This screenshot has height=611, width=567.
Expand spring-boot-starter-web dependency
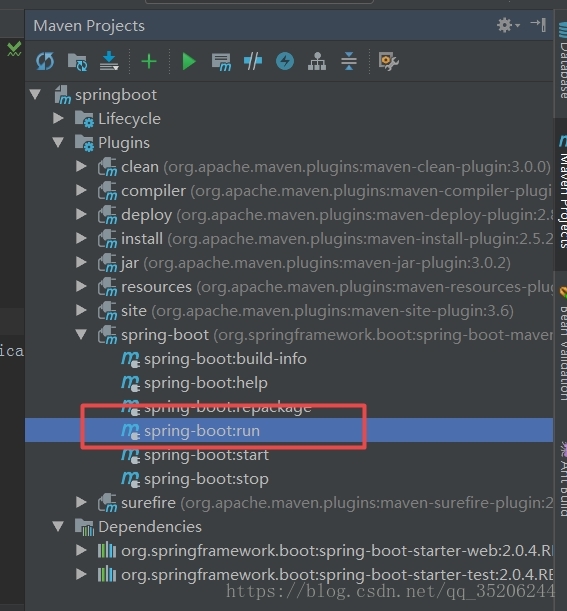[x=81, y=550]
